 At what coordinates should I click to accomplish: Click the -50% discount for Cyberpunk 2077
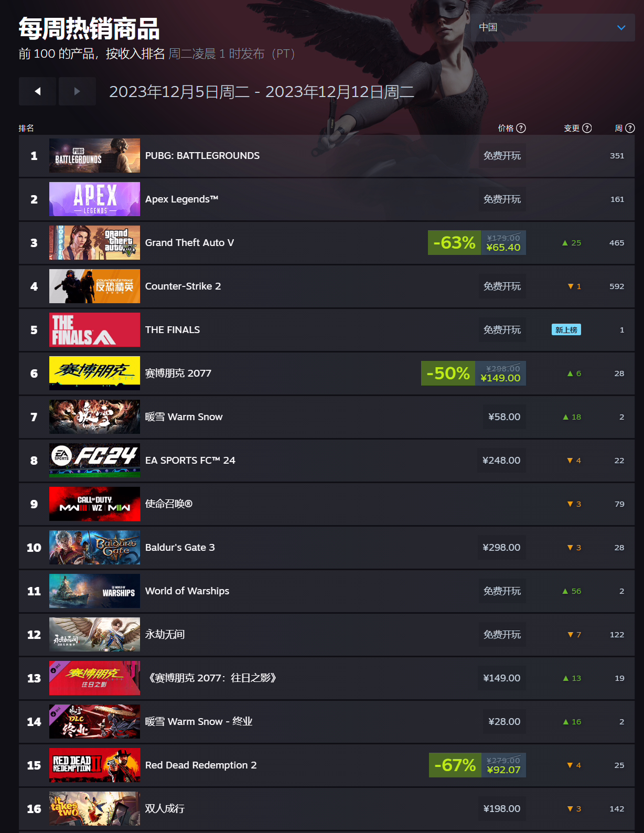[448, 373]
